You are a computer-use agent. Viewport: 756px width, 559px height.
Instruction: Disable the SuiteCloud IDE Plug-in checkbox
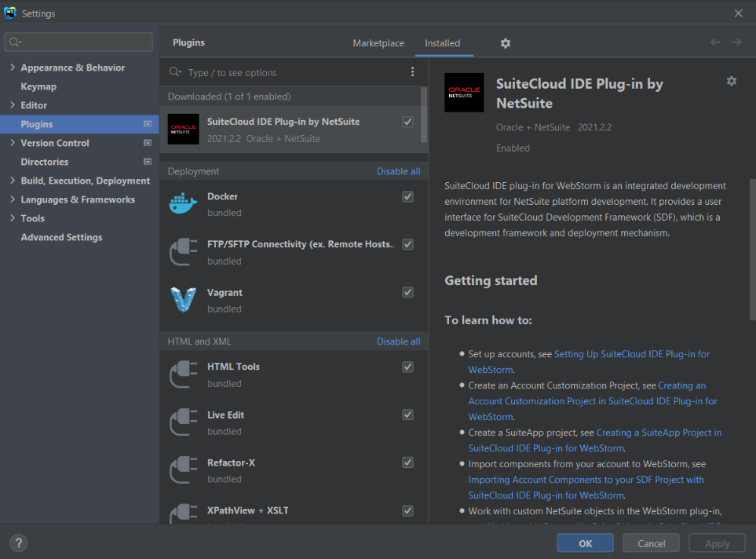[x=408, y=122]
